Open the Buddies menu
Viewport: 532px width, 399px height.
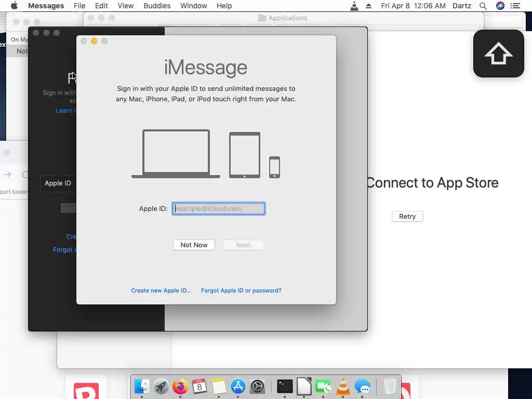[x=157, y=6]
